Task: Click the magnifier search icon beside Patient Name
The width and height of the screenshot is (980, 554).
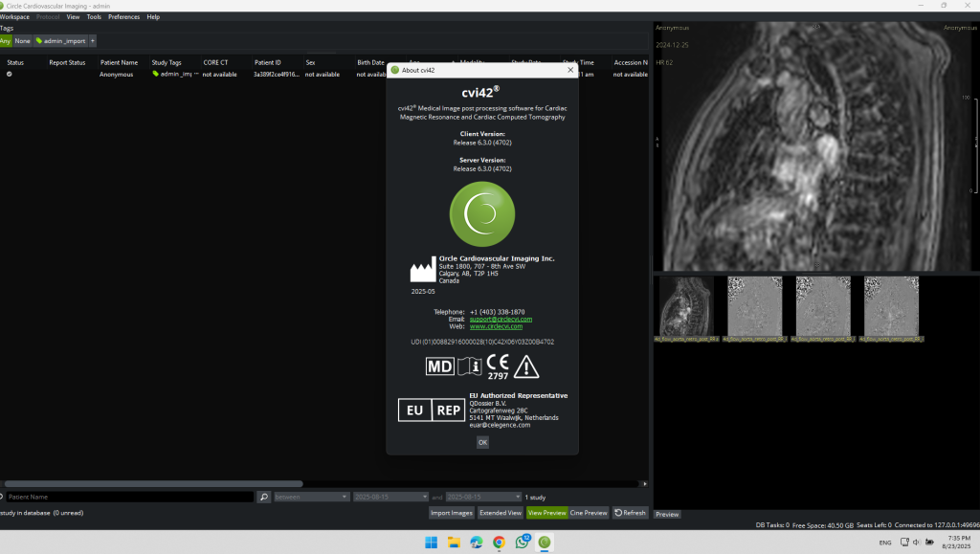Action: [264, 498]
